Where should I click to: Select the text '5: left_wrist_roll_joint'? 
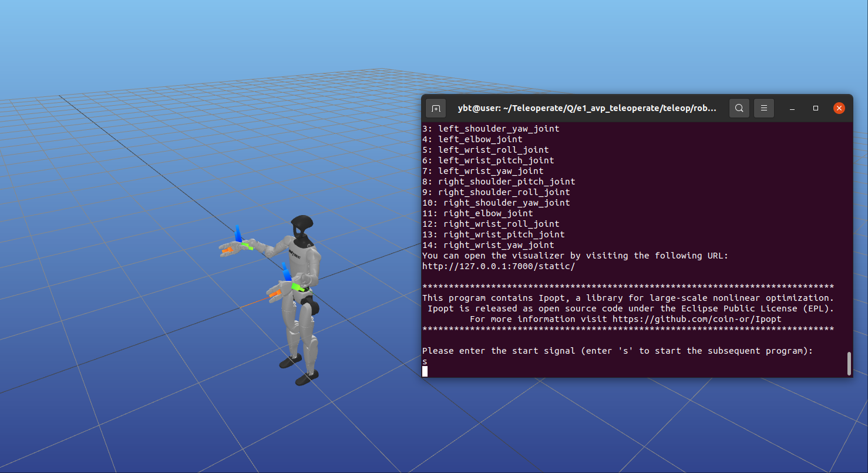485,150
